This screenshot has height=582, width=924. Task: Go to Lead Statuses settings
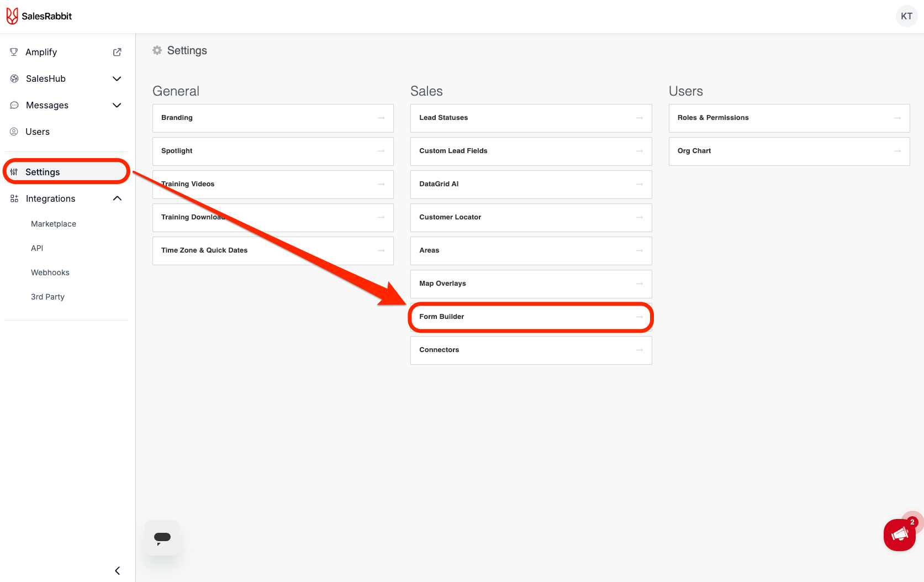(x=530, y=118)
